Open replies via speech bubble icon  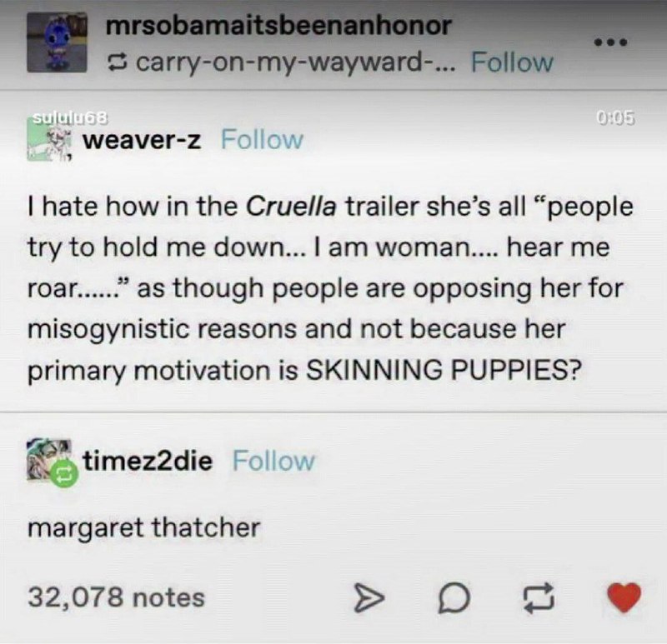click(x=454, y=598)
